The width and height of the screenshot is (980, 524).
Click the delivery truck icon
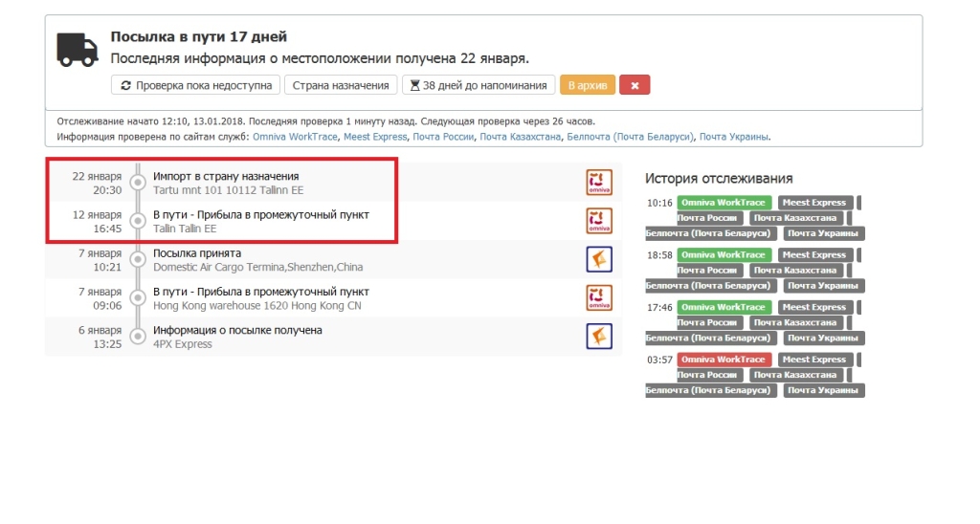[x=77, y=50]
